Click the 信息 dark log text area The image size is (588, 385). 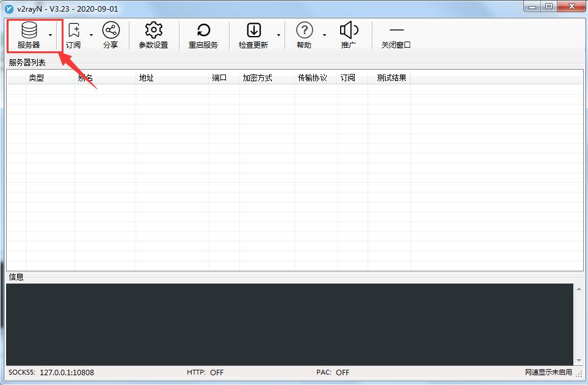(289, 324)
